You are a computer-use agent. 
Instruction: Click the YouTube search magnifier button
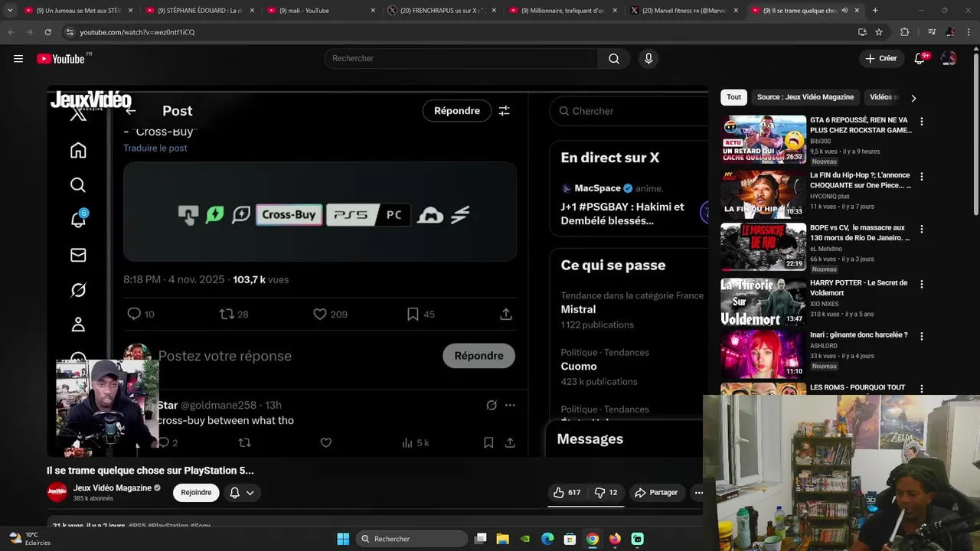pos(614,59)
